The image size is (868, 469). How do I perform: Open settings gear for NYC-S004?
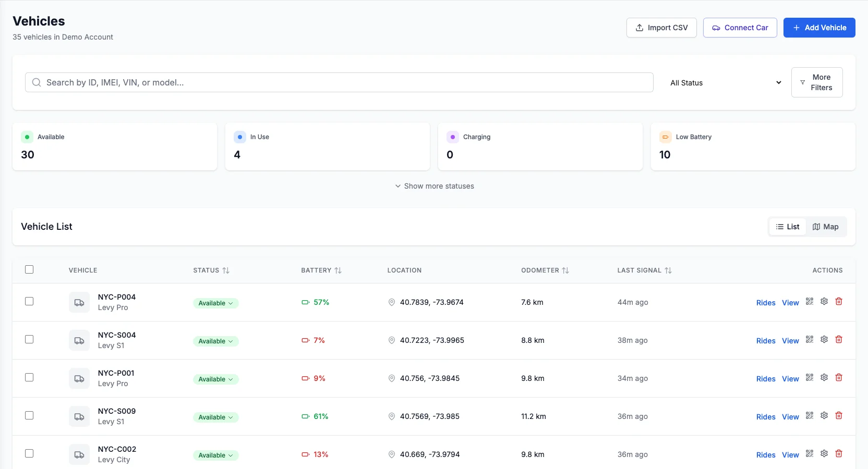tap(824, 339)
